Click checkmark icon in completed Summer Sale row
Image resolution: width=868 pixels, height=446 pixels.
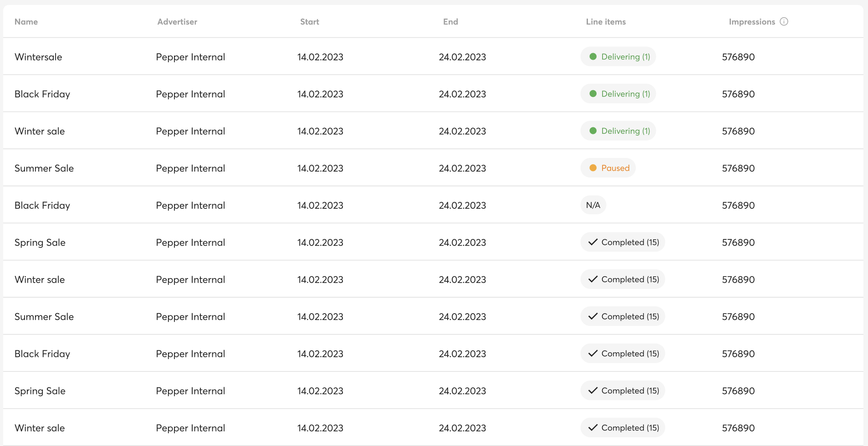point(592,316)
